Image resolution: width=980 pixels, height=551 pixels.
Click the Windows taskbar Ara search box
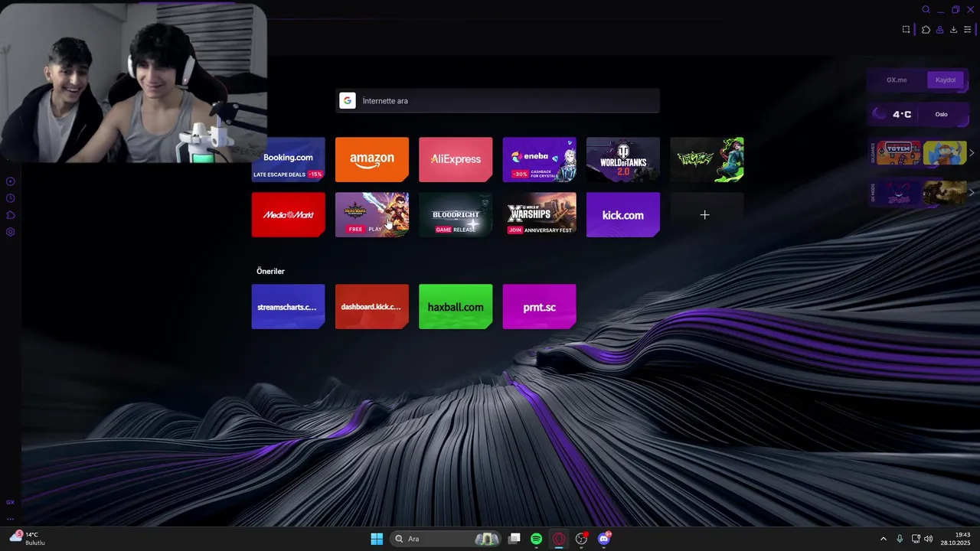tap(445, 539)
